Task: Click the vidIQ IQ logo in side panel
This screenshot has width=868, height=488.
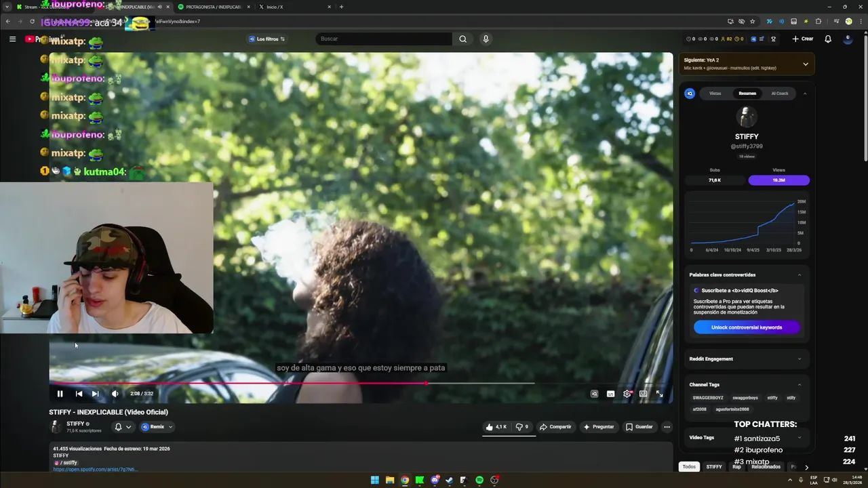Action: (690, 94)
